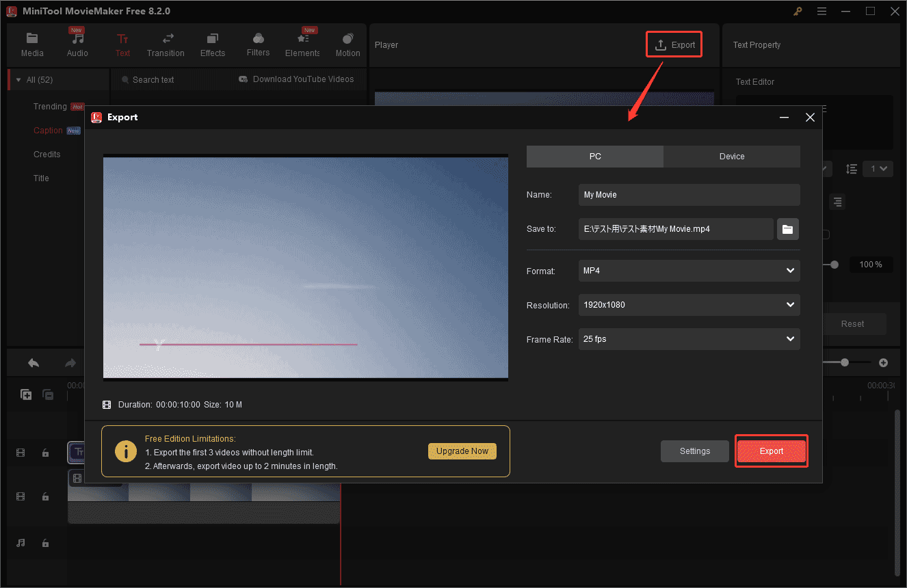Click the Undo arrow on timeline toolbar
This screenshot has height=588, width=907.
click(x=33, y=363)
